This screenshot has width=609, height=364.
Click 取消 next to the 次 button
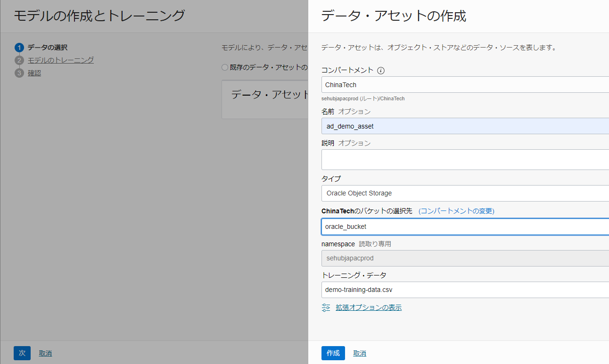[45, 353]
